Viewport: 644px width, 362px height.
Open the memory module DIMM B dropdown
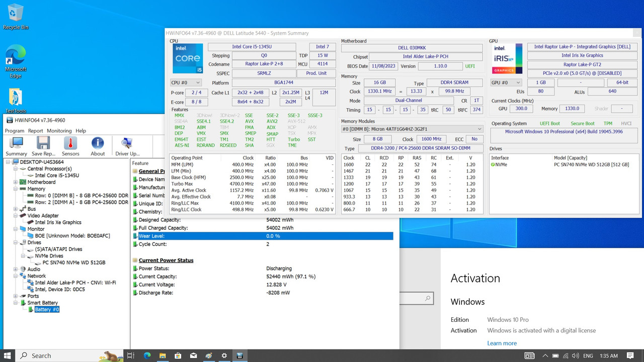click(x=412, y=129)
